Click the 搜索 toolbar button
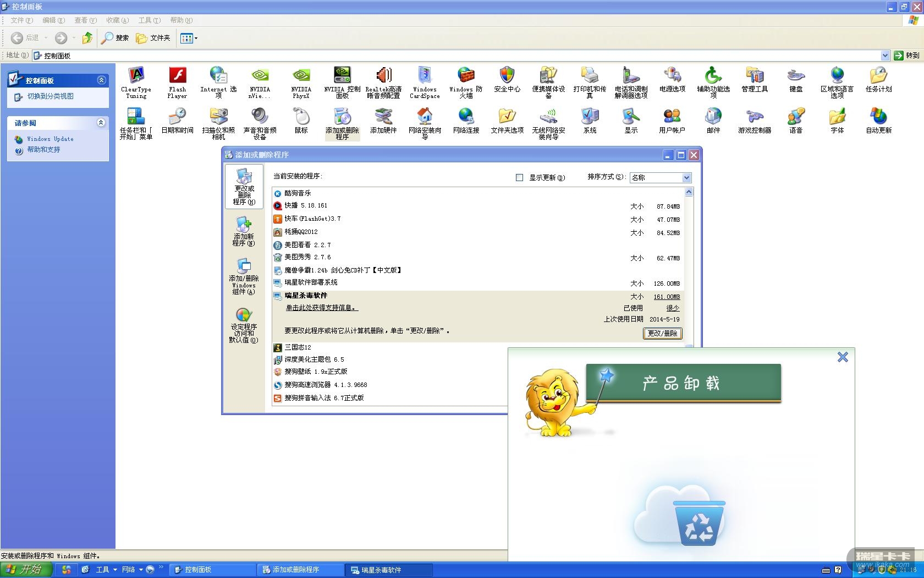Screen dimensions: 924x578 point(115,38)
